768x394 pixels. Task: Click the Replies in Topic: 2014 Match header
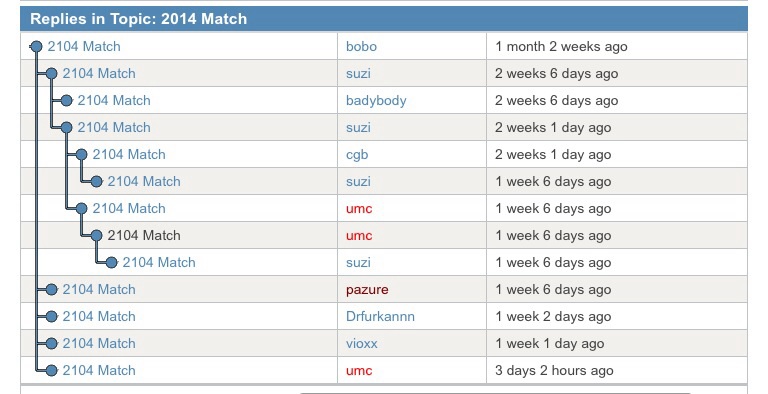click(384, 19)
